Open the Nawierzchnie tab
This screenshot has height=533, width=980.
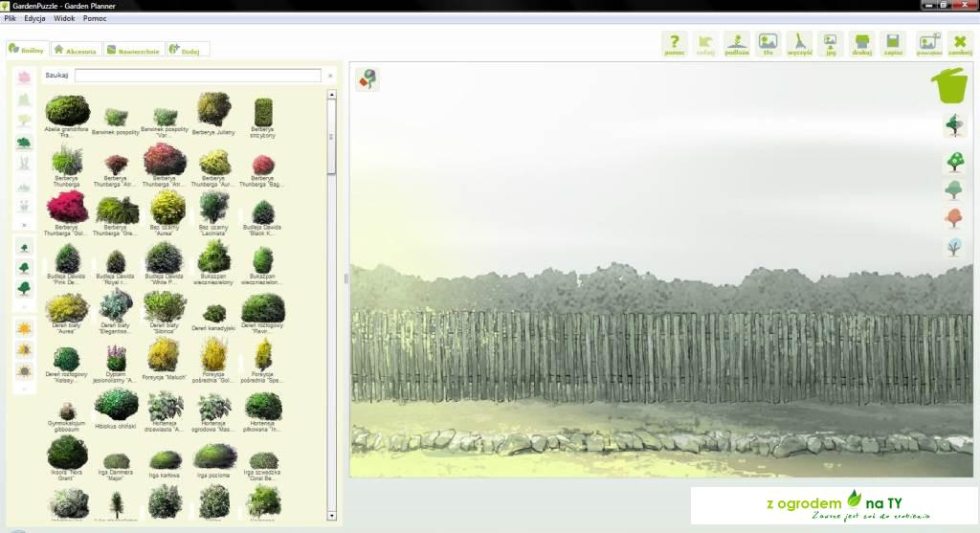[132, 50]
